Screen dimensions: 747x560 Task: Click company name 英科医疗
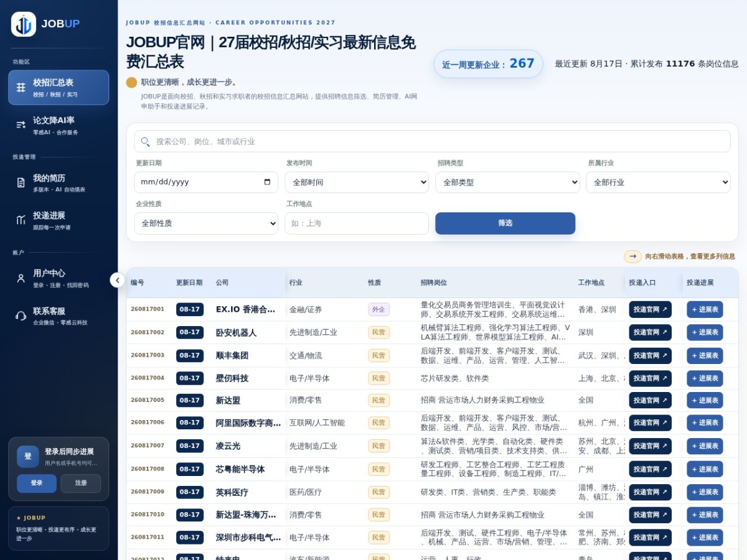(232, 492)
